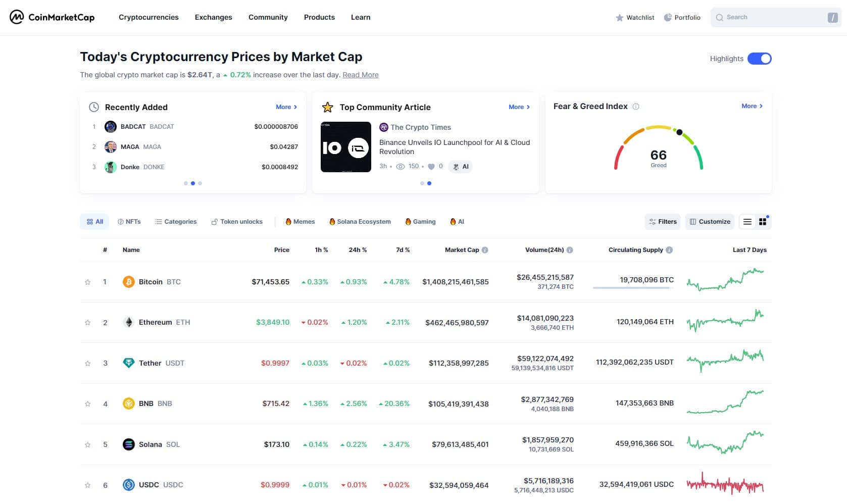Select the Solana Ecosystem tab
Image resolution: width=847 pixels, height=504 pixels.
click(360, 222)
